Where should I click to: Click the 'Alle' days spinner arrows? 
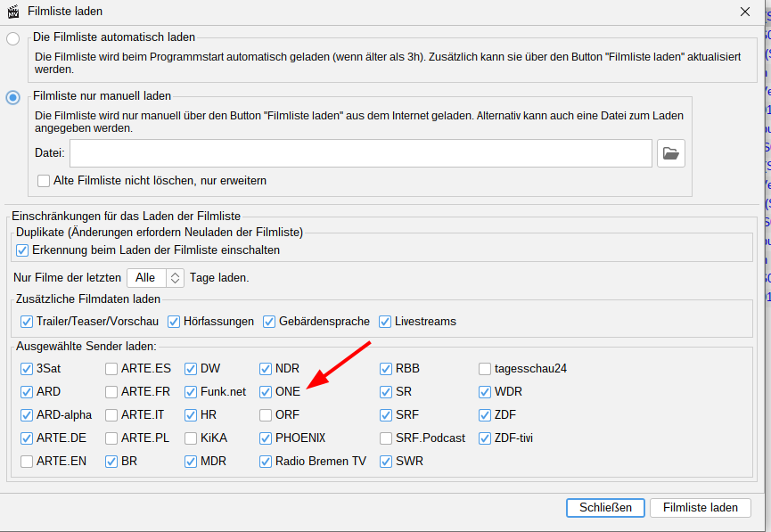tap(175, 278)
